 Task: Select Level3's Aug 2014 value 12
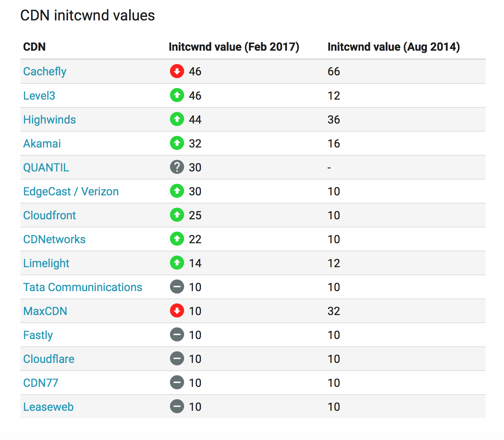[334, 96]
